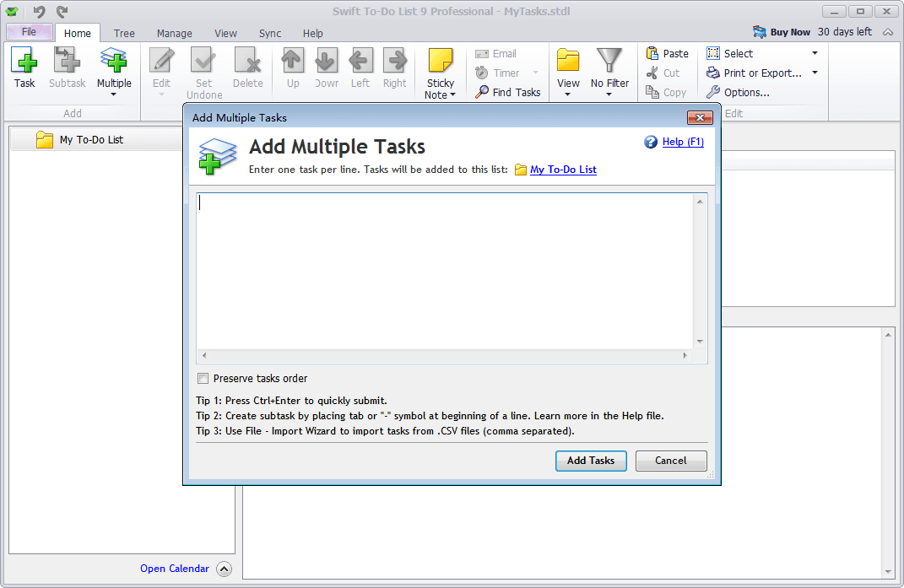
Task: Click inside the tasks text area
Action: pyautogui.click(x=445, y=271)
